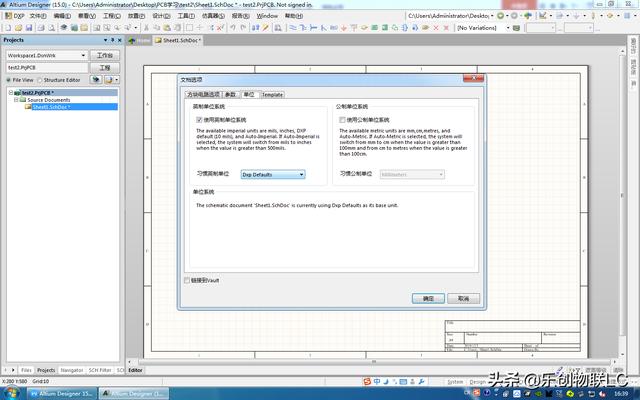Viewport: 640px width, 400px height.
Task: Click the place bus icon
Action: (303, 28)
